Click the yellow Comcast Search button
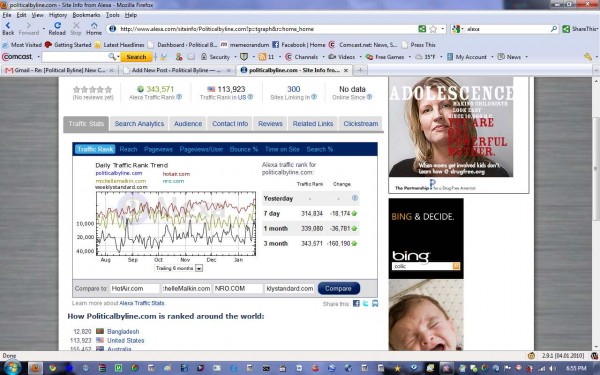600x375 pixels. (136, 57)
